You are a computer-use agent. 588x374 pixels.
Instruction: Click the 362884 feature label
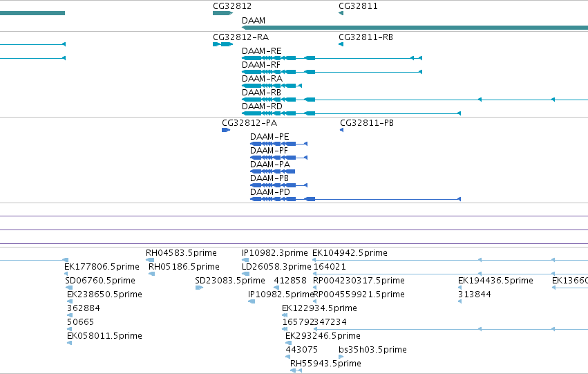[x=83, y=309]
